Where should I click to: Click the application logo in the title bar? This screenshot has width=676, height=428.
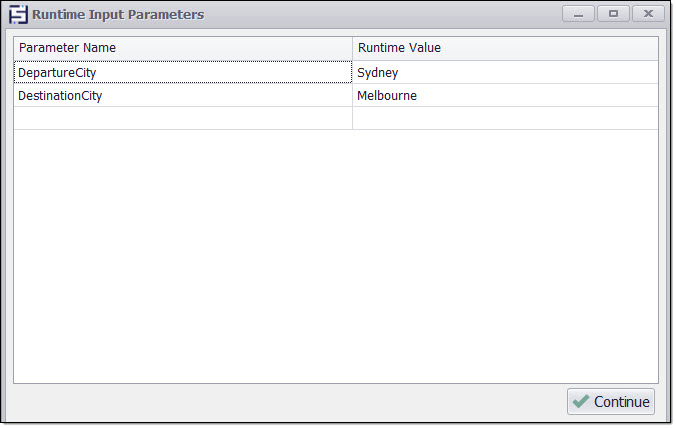[x=18, y=15]
